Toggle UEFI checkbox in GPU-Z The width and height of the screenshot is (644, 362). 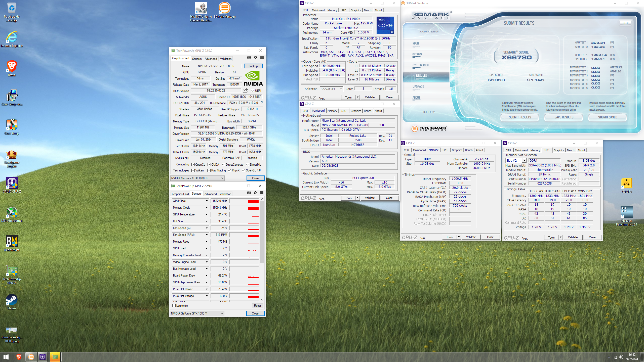click(253, 91)
